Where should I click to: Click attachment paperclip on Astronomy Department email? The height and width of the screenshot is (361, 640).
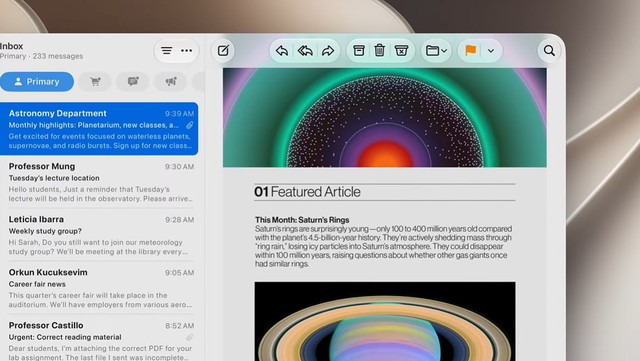(189, 125)
